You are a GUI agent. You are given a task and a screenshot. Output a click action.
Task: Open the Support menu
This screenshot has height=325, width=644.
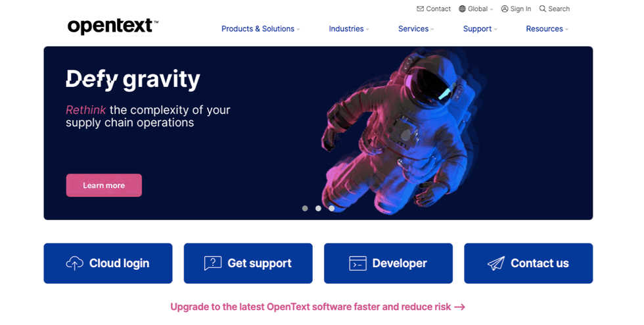[x=477, y=29]
